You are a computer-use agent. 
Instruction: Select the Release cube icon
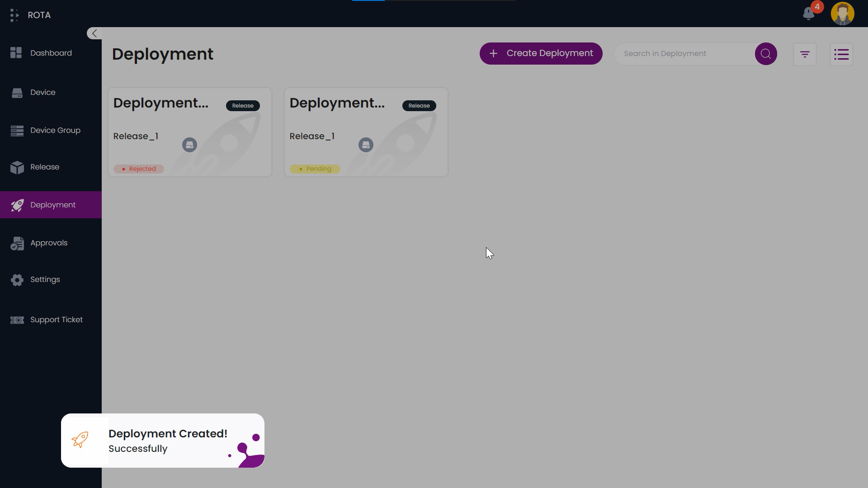[17, 168]
